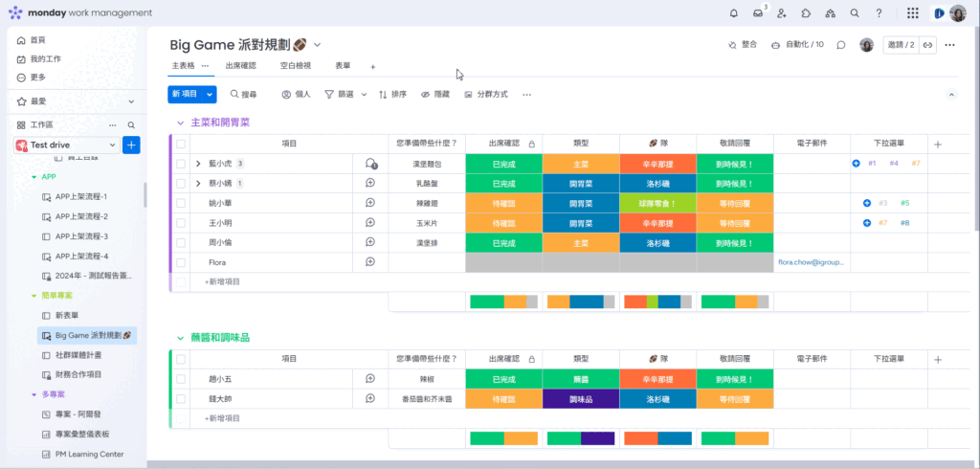Screen dimensions: 980x469
Task: Click 新增項目 in 主菜和開胃菜 group
Action: [222, 282]
